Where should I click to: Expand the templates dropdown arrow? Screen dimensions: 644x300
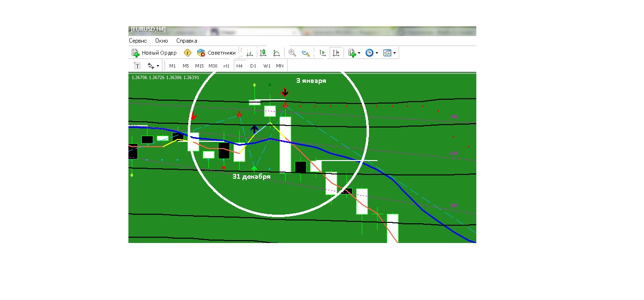point(394,53)
